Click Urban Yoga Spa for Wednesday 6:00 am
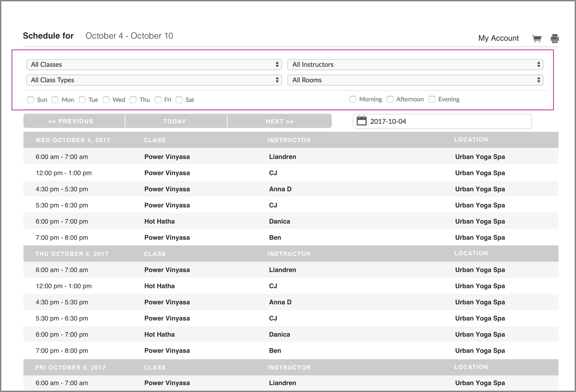This screenshot has height=392, width=576. pos(480,157)
